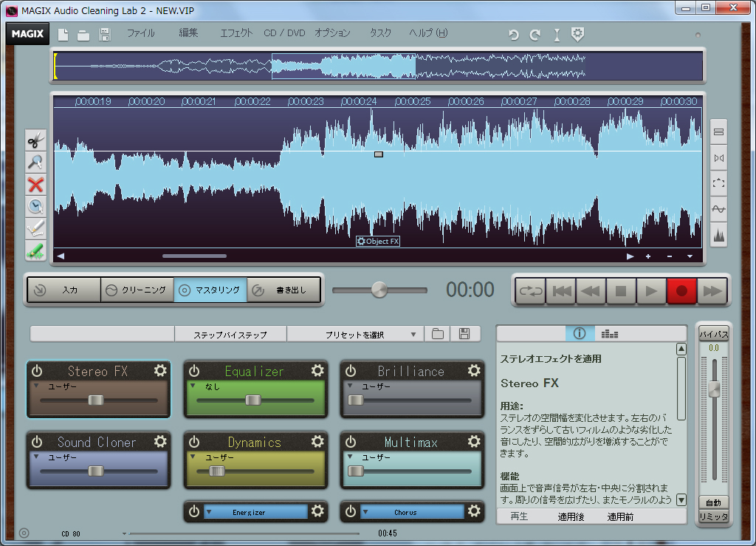Expand Dynamics ユーザー preset dropdown
756x546 pixels.
(193, 457)
